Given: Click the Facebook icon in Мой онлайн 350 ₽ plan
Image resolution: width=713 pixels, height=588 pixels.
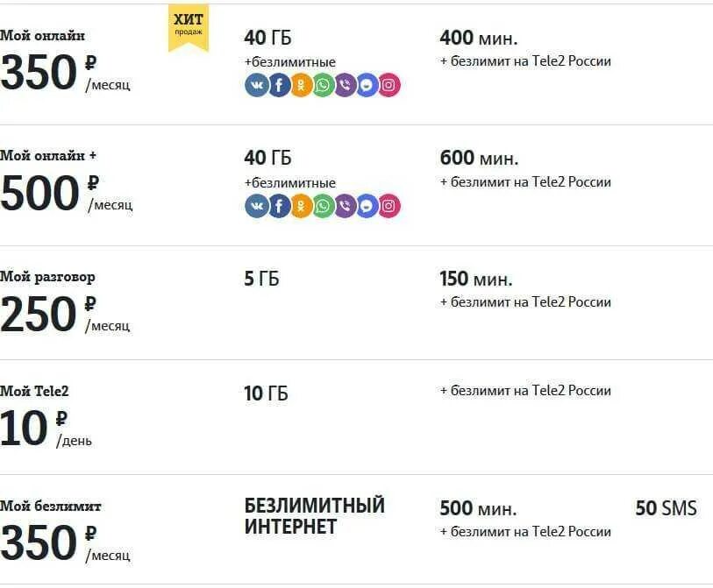Looking at the screenshot, I should tap(279, 85).
